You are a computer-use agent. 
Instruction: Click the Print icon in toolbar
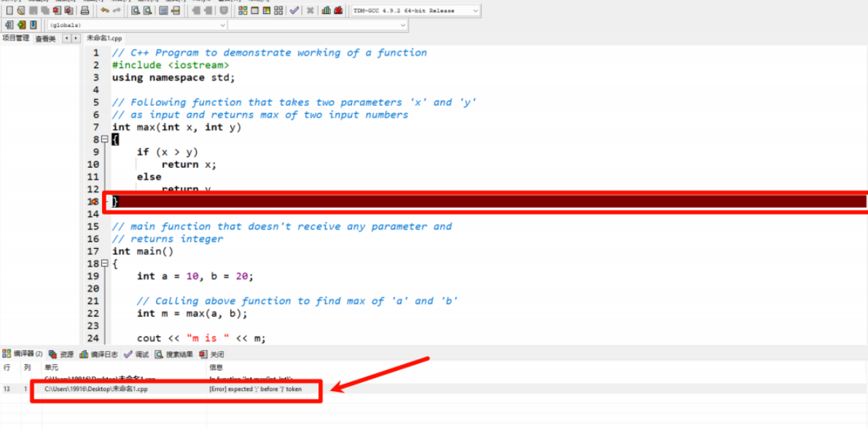85,11
